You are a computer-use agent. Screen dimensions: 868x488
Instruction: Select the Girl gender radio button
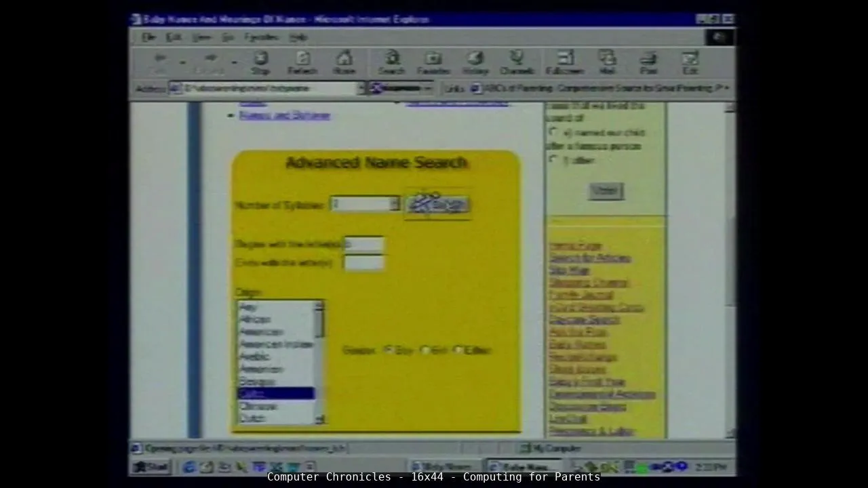(x=425, y=350)
